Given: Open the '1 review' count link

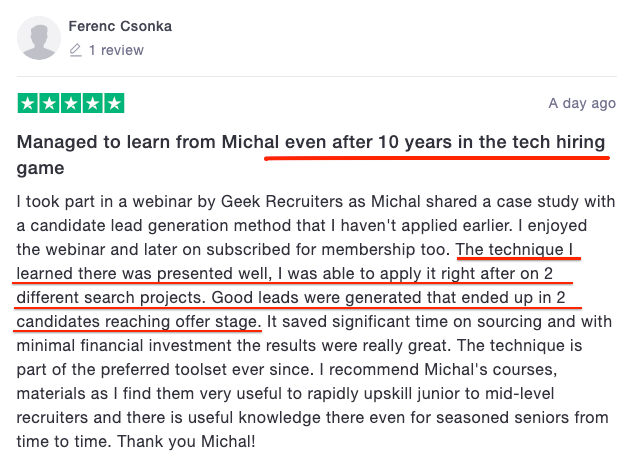Looking at the screenshot, I should click(x=116, y=50).
